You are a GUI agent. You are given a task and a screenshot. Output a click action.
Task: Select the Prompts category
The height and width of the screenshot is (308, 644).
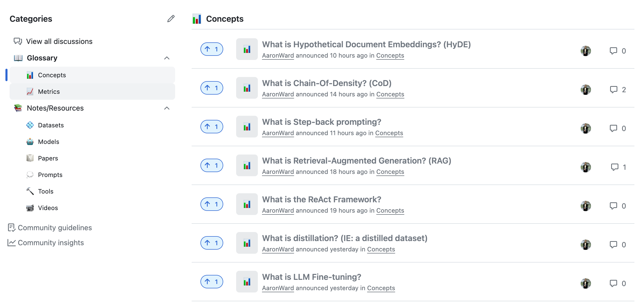click(x=50, y=175)
